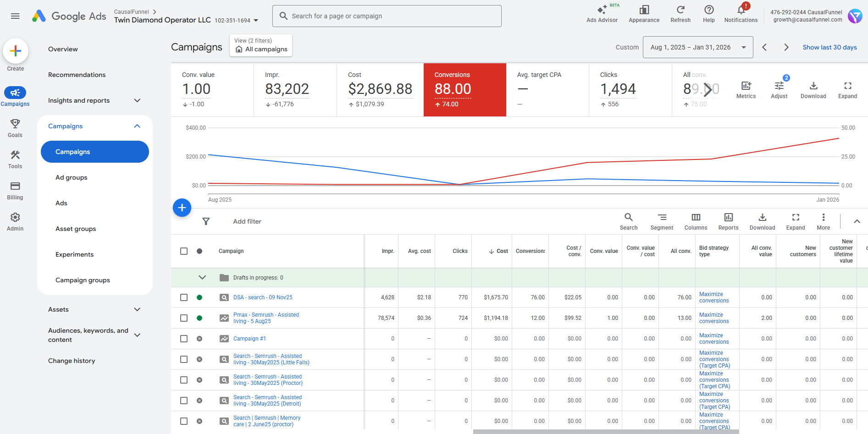Collapse the Drafts in progress row
The height and width of the screenshot is (434, 868).
pyautogui.click(x=202, y=277)
